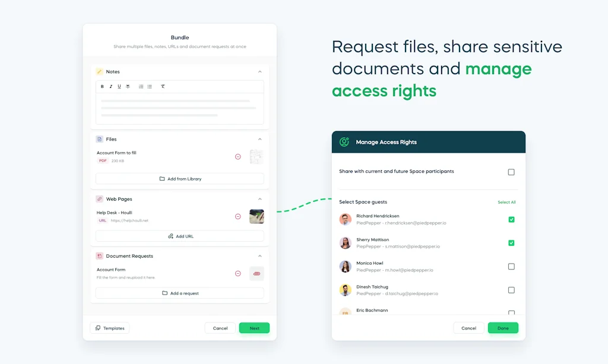
Task: Click the Help Desk URL https://help.houlli.net
Action: coord(129,220)
